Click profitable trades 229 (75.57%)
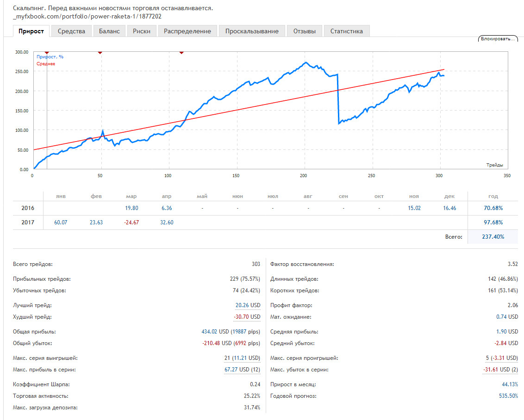The height and width of the screenshot is (420, 524). 245,279
